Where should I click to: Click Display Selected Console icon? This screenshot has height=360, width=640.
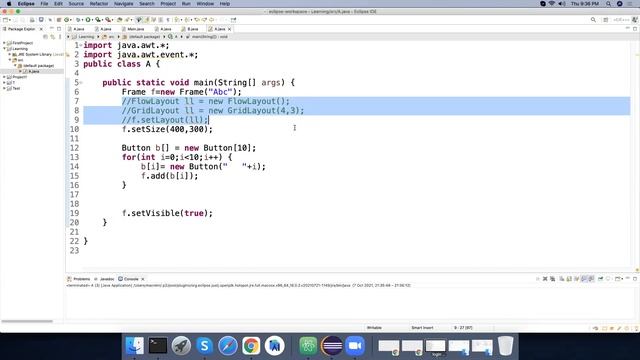609,279
